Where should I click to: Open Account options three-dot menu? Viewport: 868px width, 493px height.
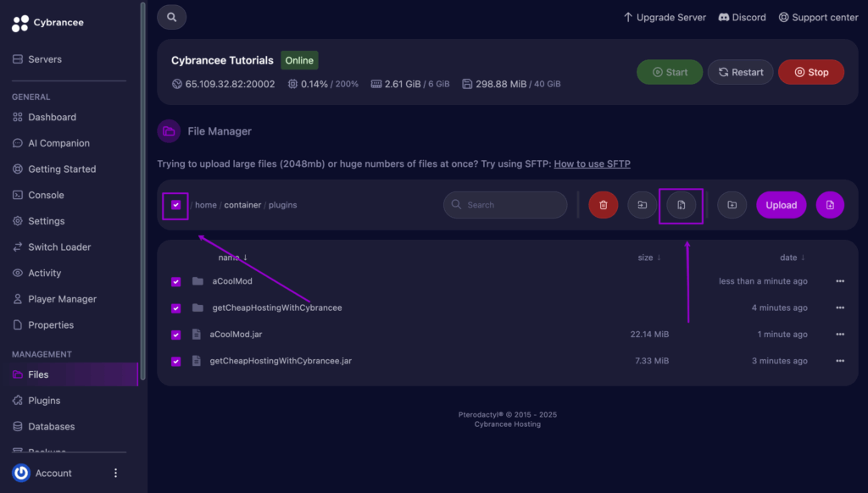pyautogui.click(x=115, y=473)
